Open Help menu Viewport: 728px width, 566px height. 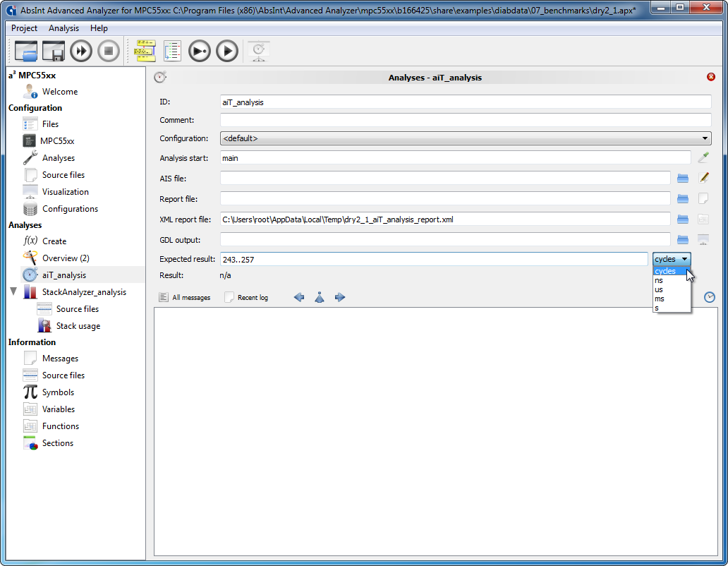99,28
